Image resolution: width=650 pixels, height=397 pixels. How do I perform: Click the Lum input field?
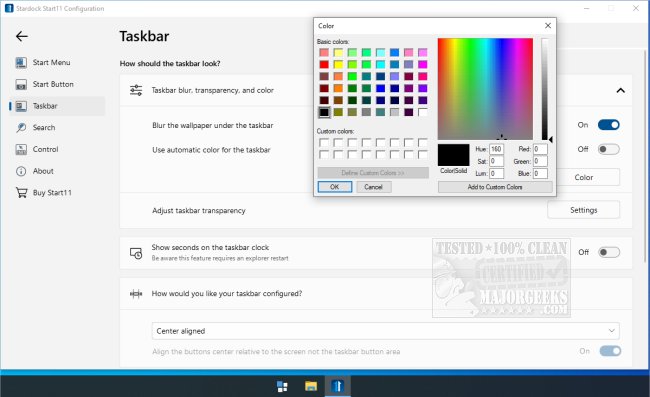point(496,173)
